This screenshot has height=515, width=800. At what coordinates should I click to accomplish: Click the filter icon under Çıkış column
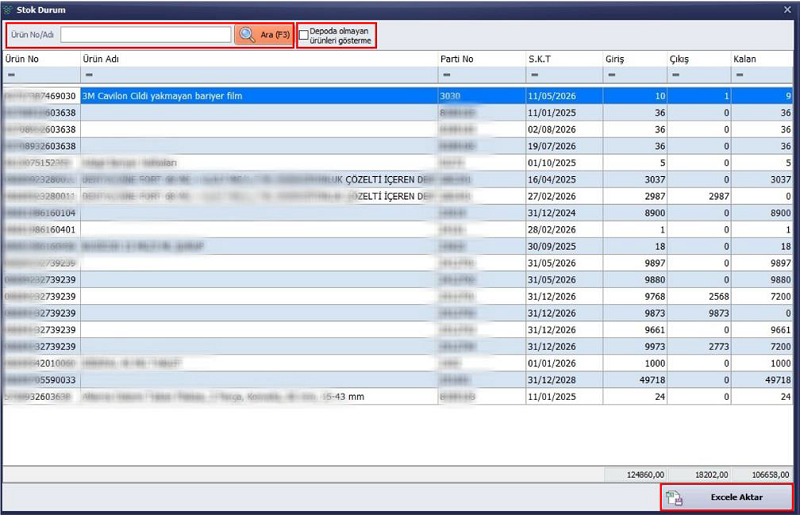click(x=676, y=76)
